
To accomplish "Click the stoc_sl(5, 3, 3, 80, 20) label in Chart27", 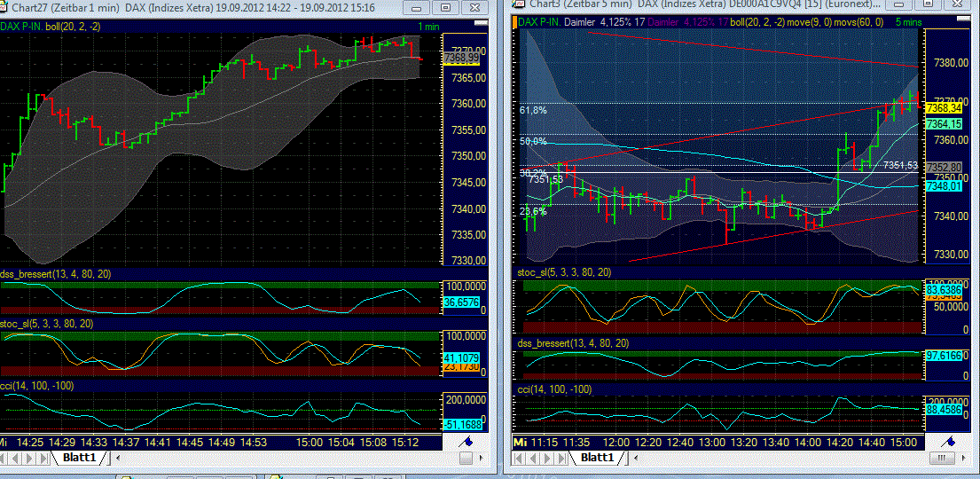I will 48,323.
